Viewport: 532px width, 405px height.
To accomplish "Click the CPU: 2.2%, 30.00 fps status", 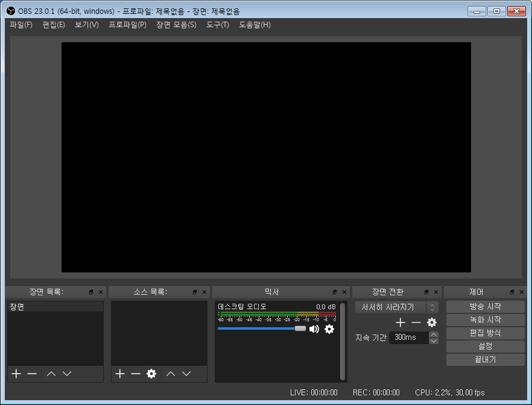I will point(450,393).
